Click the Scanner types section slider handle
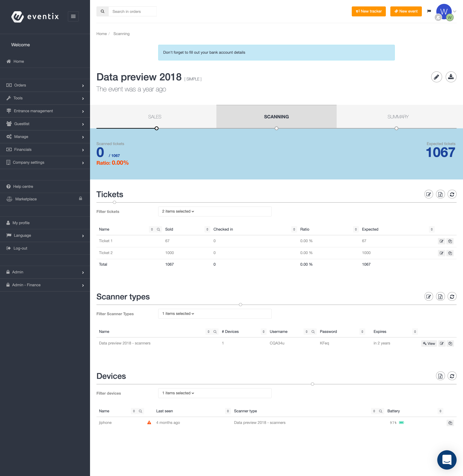463x476 pixels. click(x=240, y=305)
